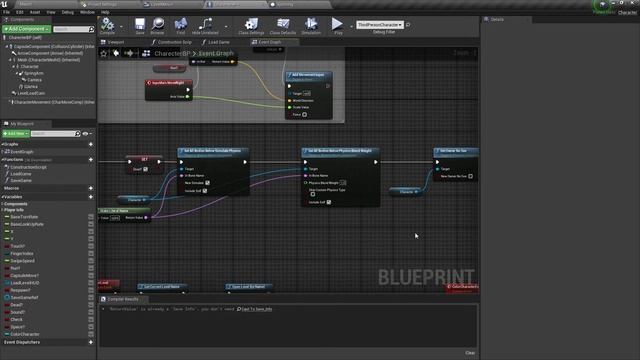
Task: Open the File menu
Action: 7,12
